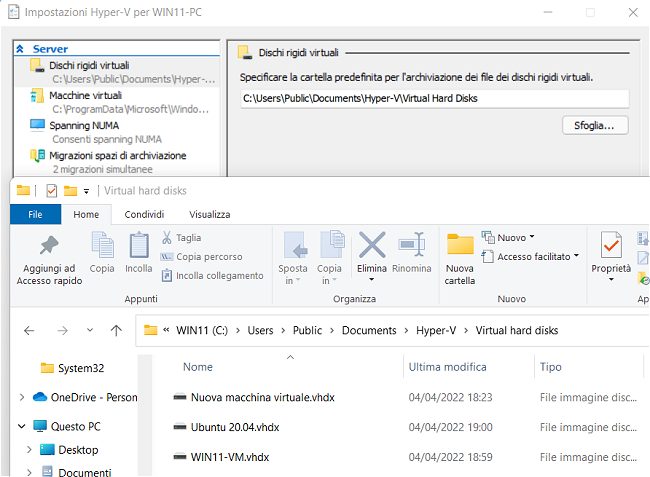650x477 pixels.
Task: Open the Elimina dropdown arrow
Action: pos(371,279)
